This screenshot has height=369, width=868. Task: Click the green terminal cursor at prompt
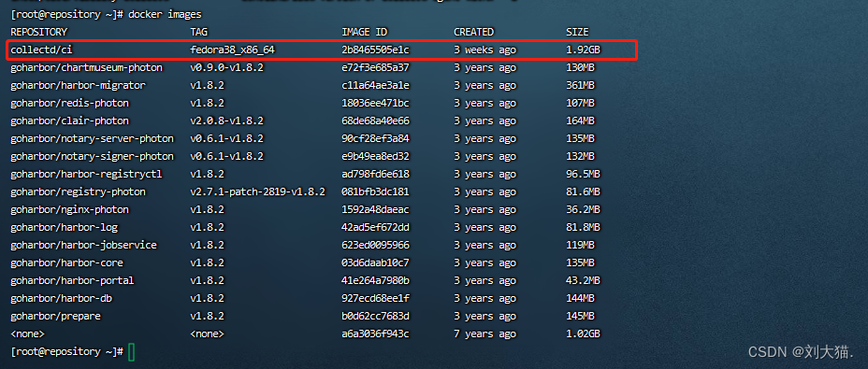pos(131,352)
